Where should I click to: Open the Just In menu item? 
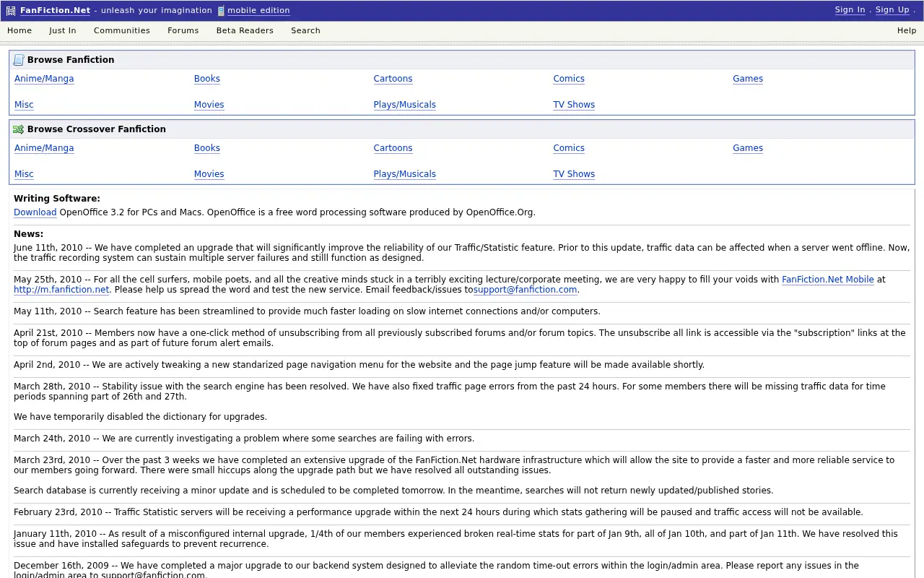pos(63,30)
